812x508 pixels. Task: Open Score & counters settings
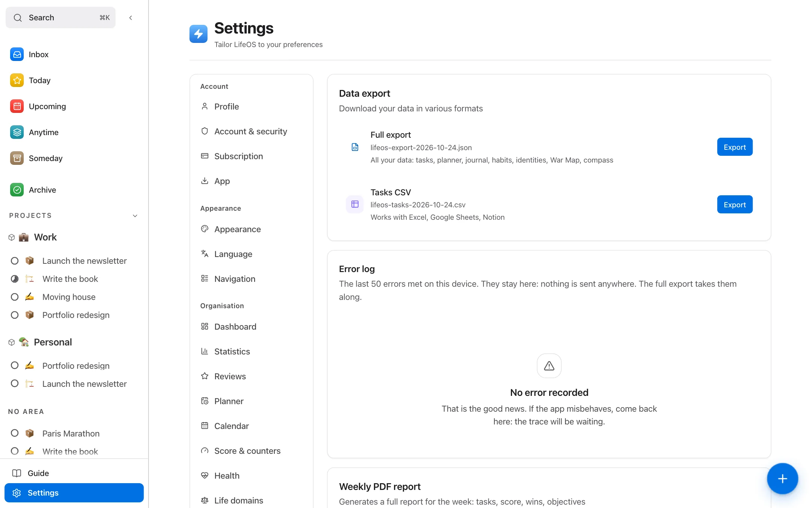(251, 451)
